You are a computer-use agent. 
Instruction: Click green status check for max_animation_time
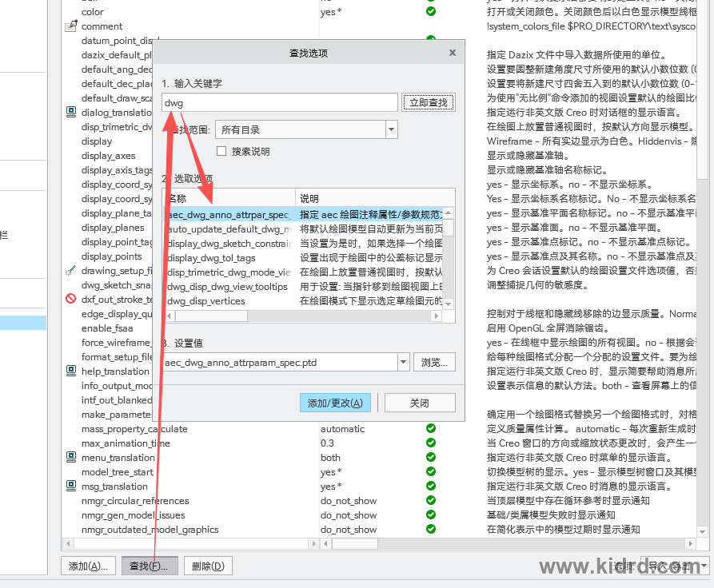coord(431,443)
